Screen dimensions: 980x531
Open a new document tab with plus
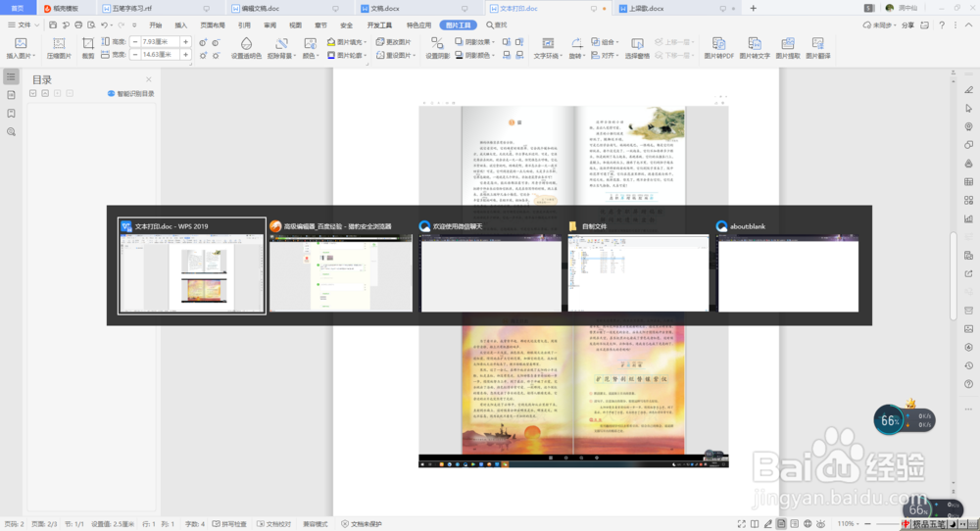click(x=753, y=8)
